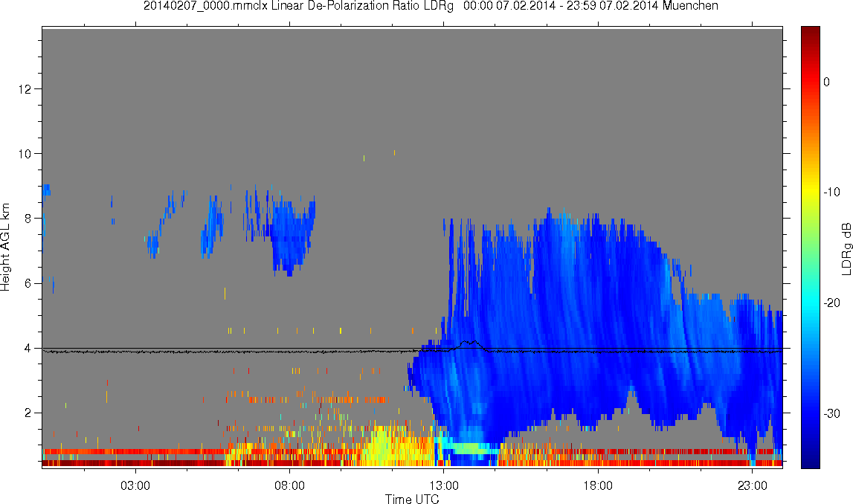This screenshot has height=504, width=853.
Task: Click the 'Time UTC' x-axis label
Action: point(412,499)
